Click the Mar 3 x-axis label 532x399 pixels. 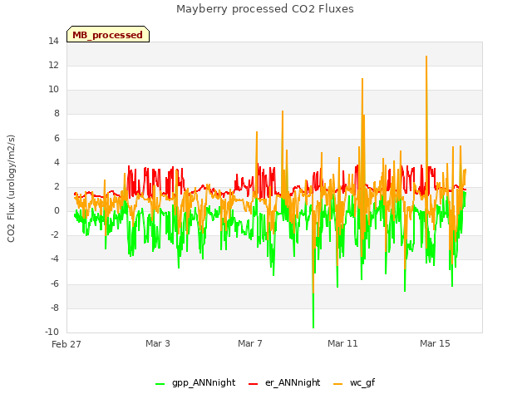158,343
